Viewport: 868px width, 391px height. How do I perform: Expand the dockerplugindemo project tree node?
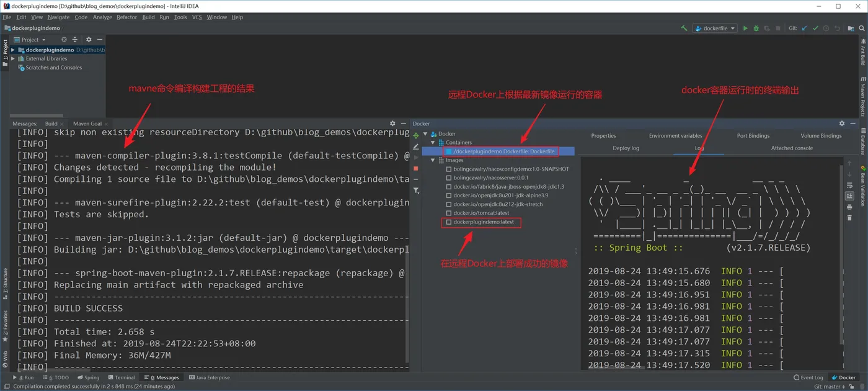[x=13, y=50]
